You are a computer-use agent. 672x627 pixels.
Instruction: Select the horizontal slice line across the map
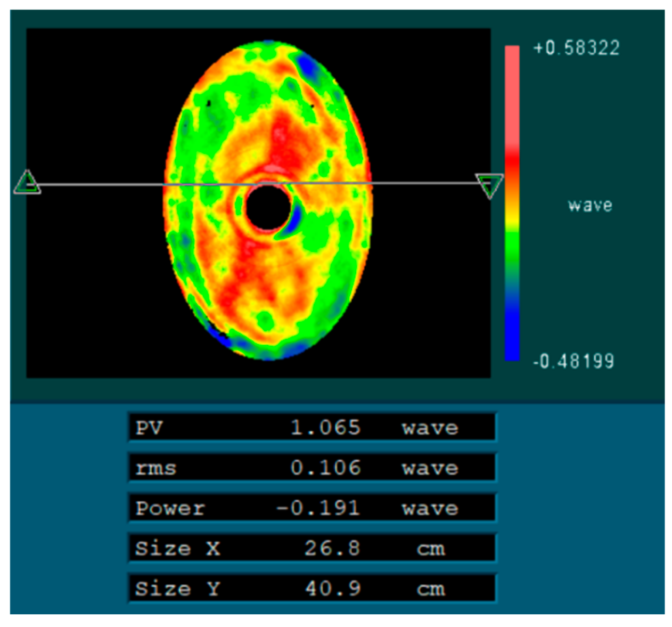pos(106,184)
